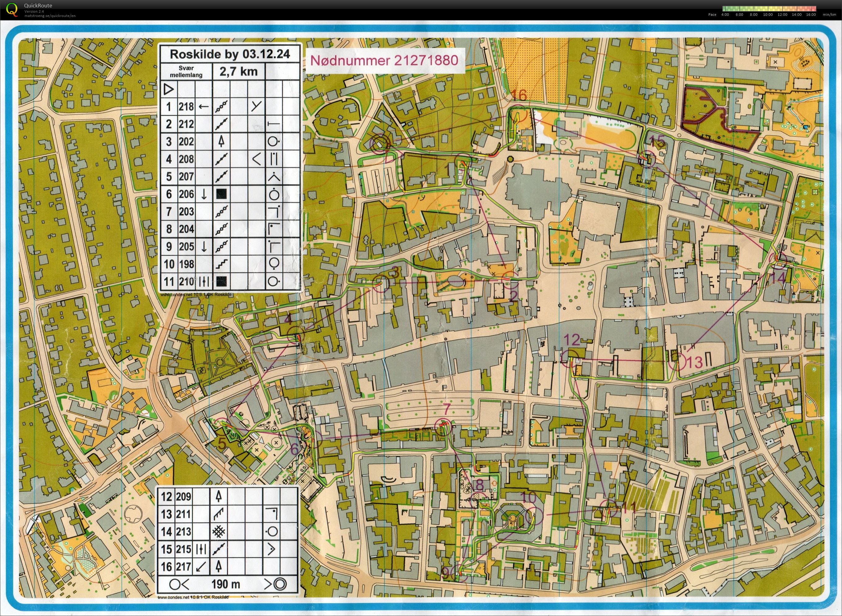Click the black building square in row 11
842x616 pixels.
(x=221, y=281)
